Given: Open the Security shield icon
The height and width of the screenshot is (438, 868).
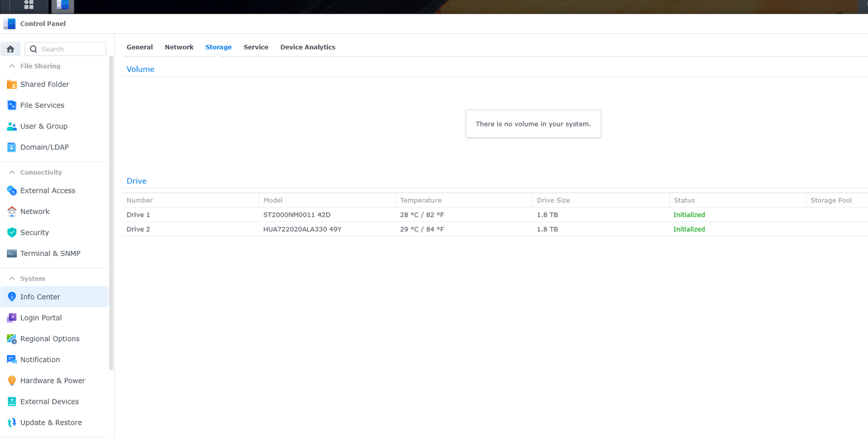Looking at the screenshot, I should click(x=11, y=232).
